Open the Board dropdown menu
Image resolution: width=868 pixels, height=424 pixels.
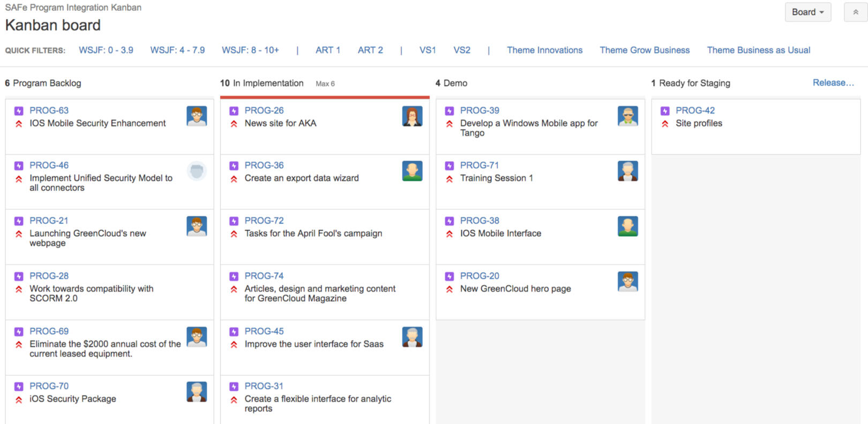click(807, 12)
